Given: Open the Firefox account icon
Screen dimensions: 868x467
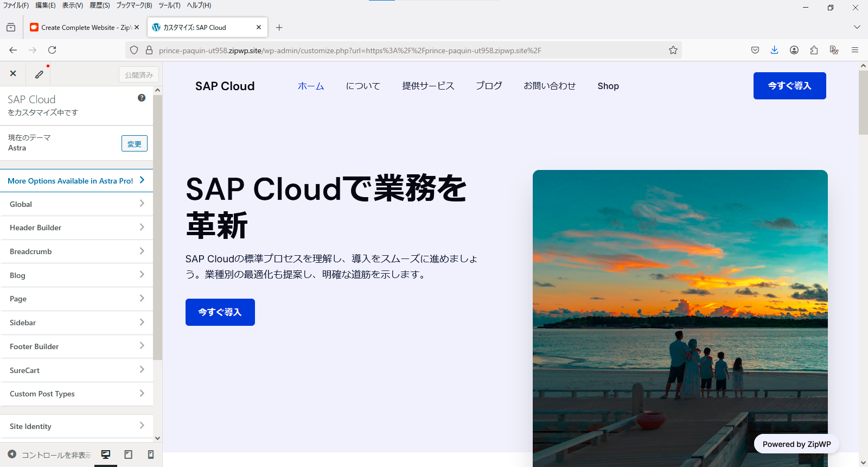Looking at the screenshot, I should coord(794,50).
